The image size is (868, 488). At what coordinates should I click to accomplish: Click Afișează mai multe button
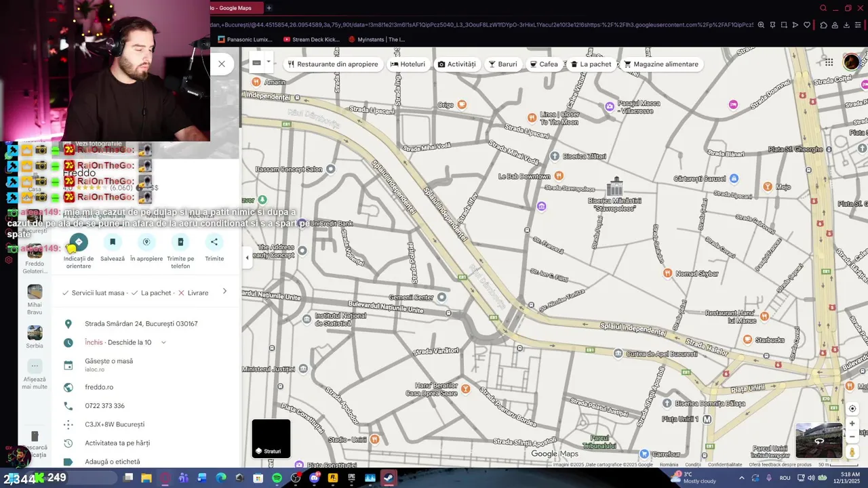coord(35,374)
